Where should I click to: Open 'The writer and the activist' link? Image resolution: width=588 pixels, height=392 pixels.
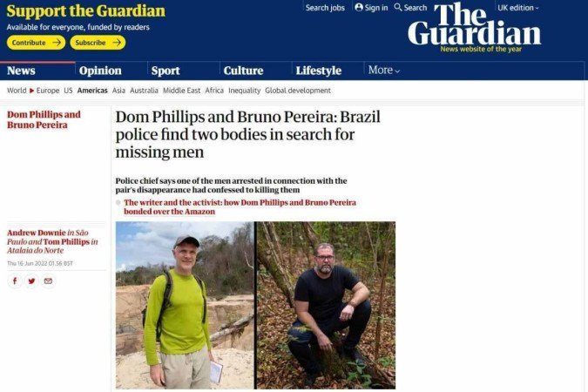tap(240, 206)
